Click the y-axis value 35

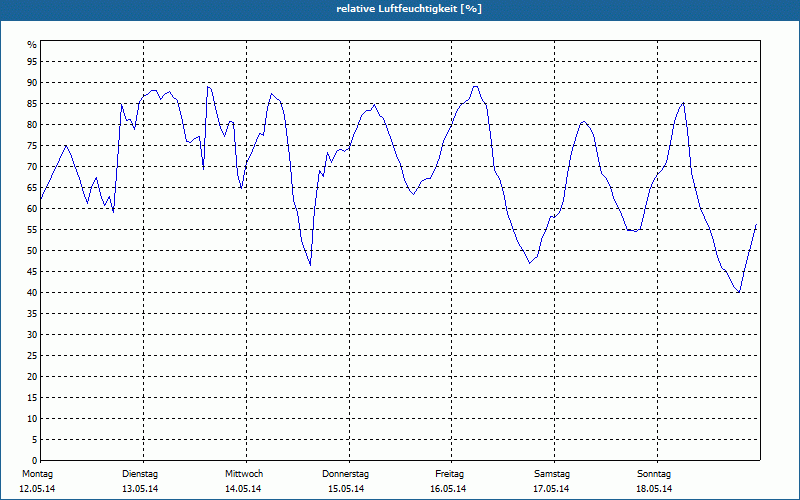(32, 313)
